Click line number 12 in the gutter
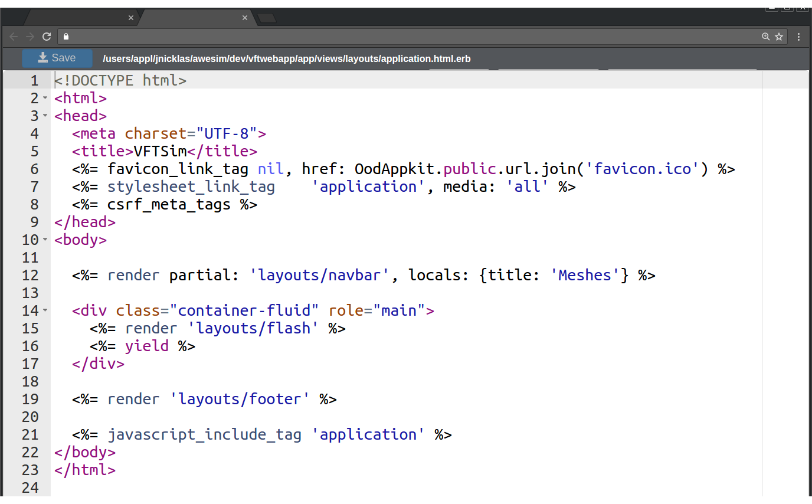Viewport: 812px width, 504px height. [30, 275]
